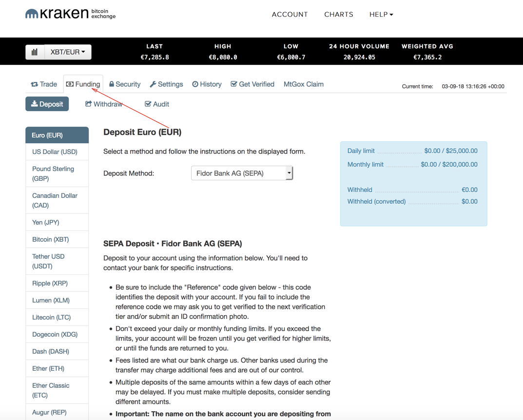Expand the XBT/EUR pair dropdown
The height and width of the screenshot is (420, 523).
click(68, 52)
